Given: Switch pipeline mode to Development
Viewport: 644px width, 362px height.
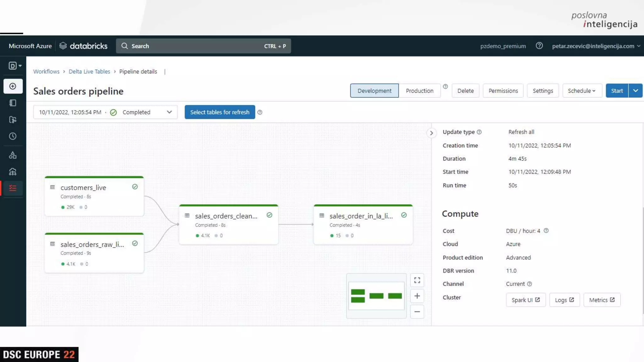Looking at the screenshot, I should point(374,91).
